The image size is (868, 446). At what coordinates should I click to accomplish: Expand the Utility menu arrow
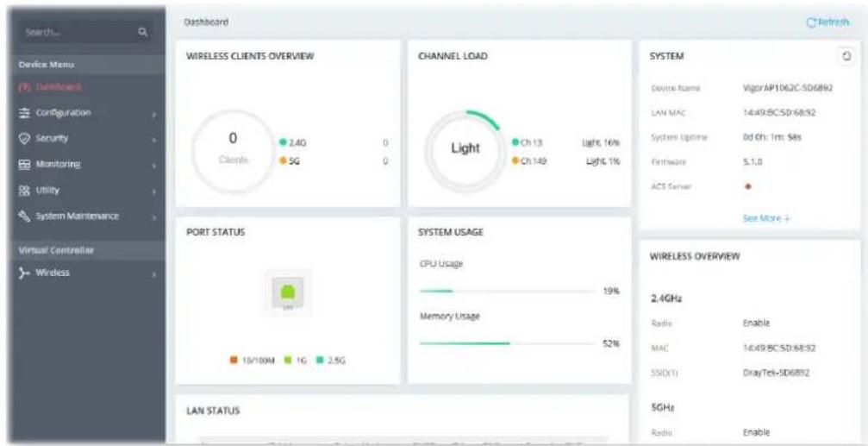click(155, 192)
